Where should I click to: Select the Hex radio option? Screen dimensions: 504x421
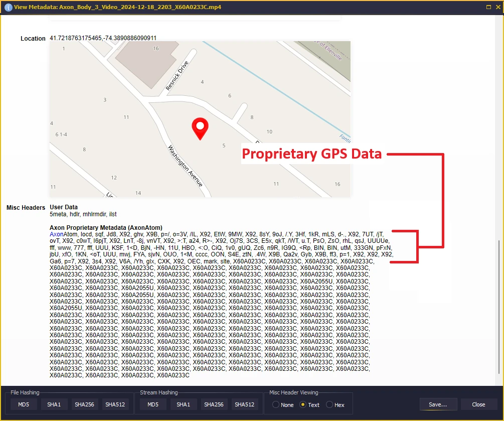(335, 405)
